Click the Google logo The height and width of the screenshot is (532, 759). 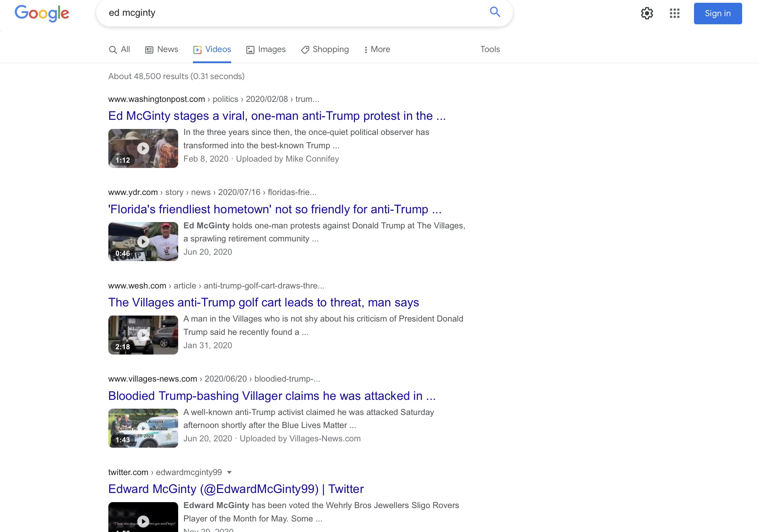[x=42, y=13]
